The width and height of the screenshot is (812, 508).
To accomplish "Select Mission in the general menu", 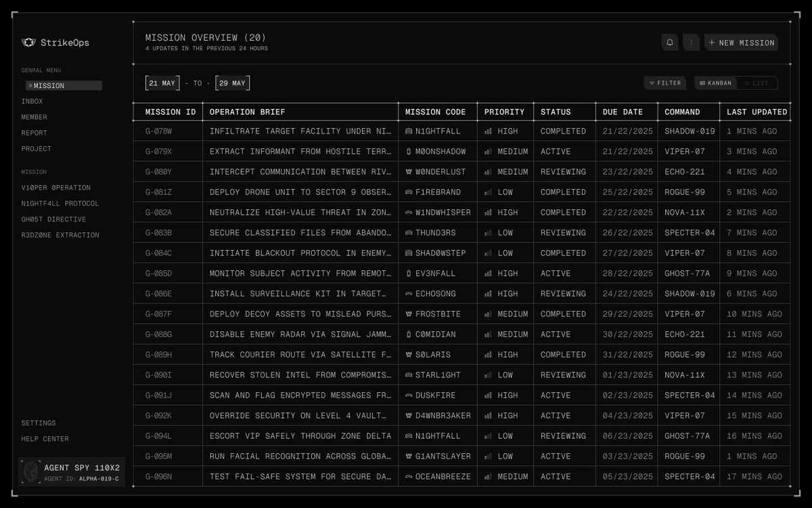I will pos(64,86).
